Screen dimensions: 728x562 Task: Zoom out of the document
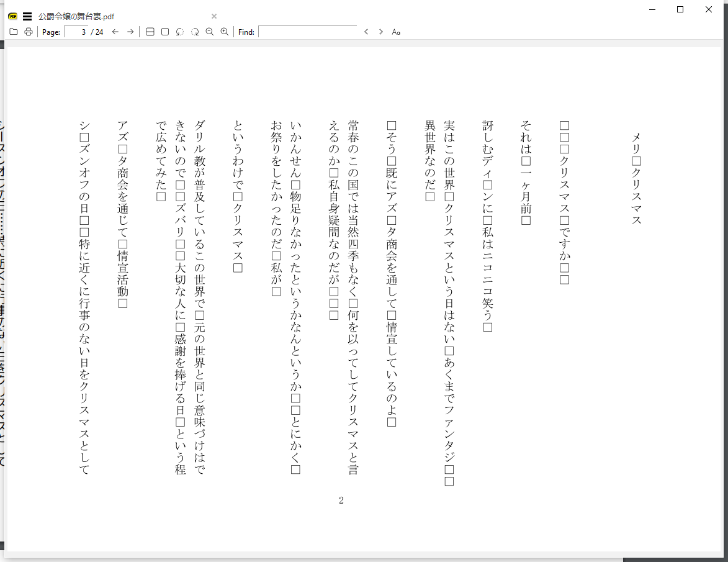209,32
